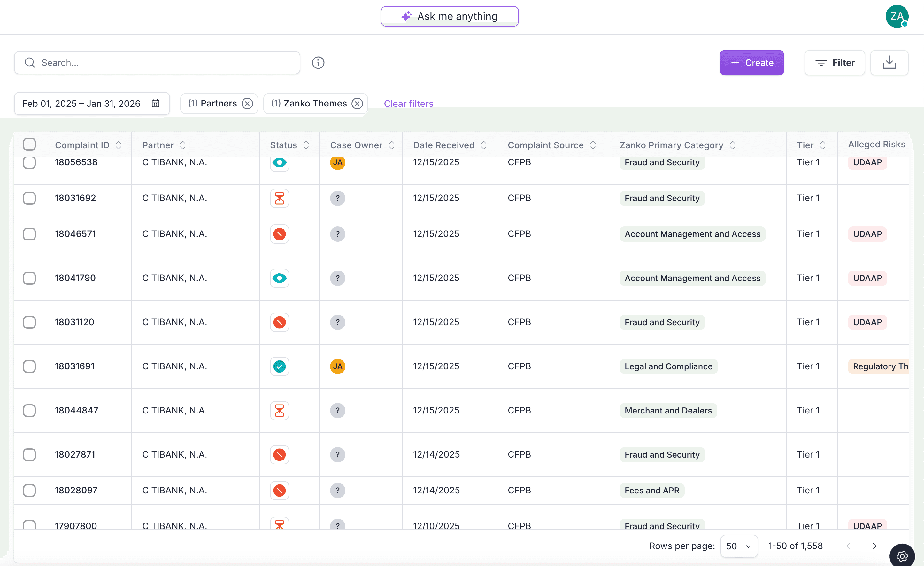The image size is (924, 566).
Task: Click the Clear filters link
Action: [408, 104]
